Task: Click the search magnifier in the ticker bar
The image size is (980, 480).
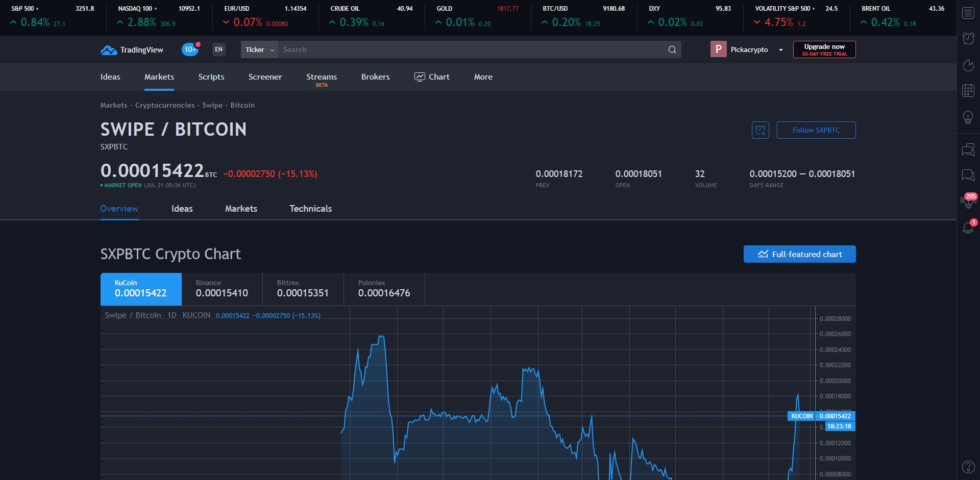Action: point(672,49)
